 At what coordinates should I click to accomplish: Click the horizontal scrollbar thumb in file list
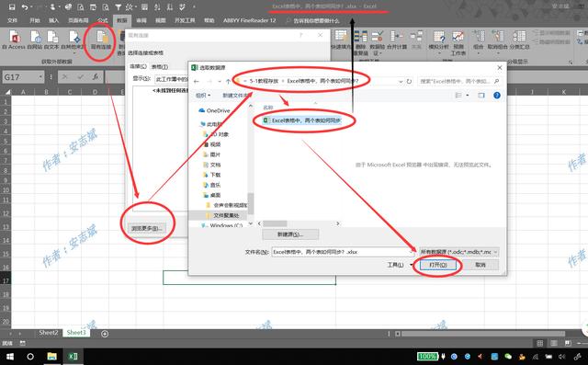[x=275, y=223]
